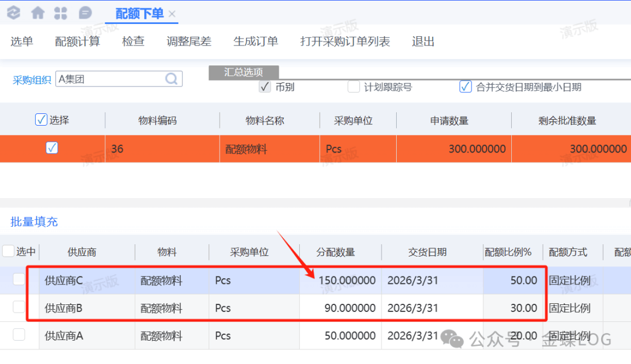Viewport: 631px width, 364px height.
Task: Expand the 汇总选项 section header
Action: (x=244, y=72)
